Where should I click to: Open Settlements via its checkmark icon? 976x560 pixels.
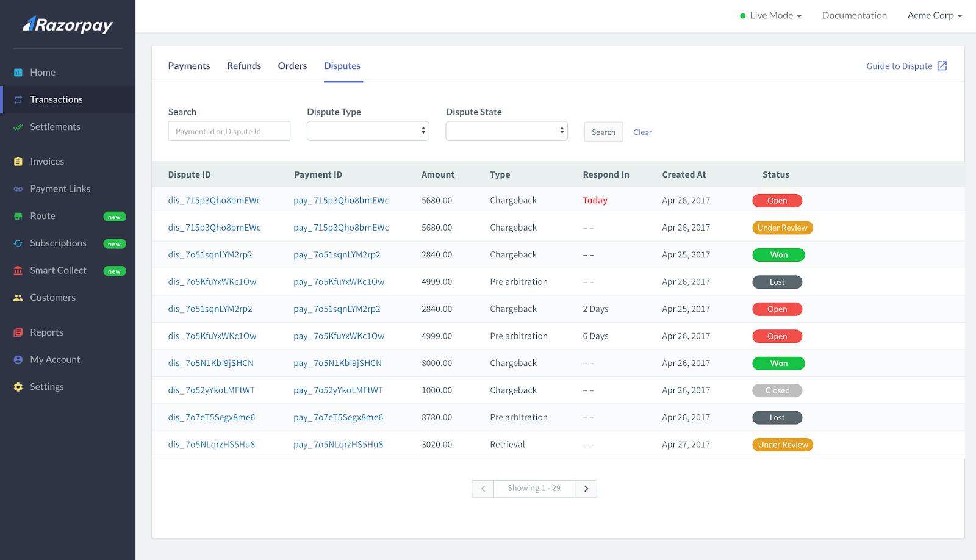coord(18,126)
